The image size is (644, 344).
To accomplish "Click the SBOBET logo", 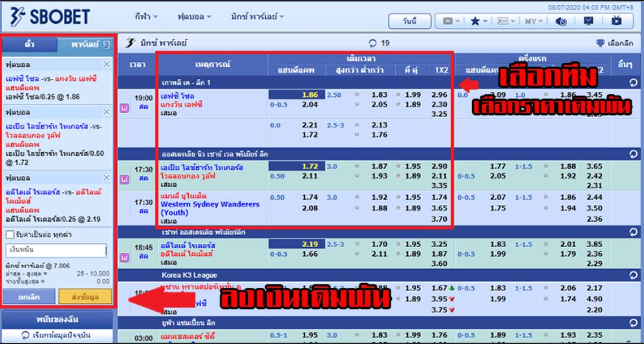I will pyautogui.click(x=50, y=17).
